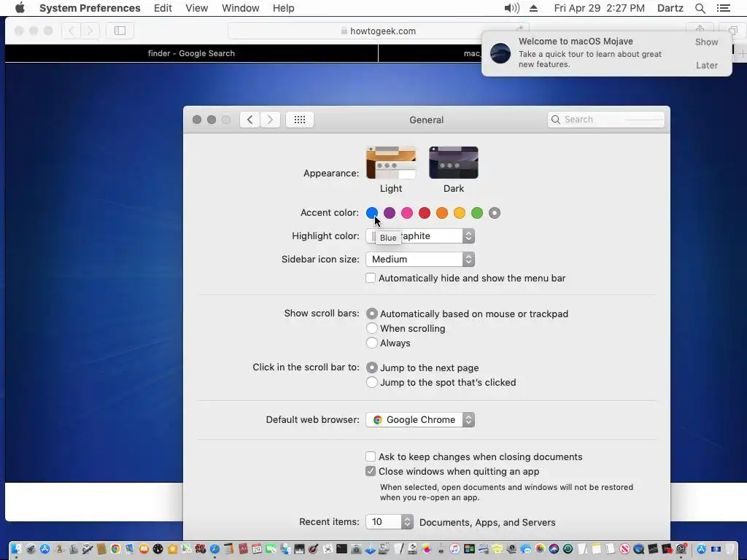747x560 pixels.
Task: Choose Light appearance thumbnail
Action: pos(391,163)
